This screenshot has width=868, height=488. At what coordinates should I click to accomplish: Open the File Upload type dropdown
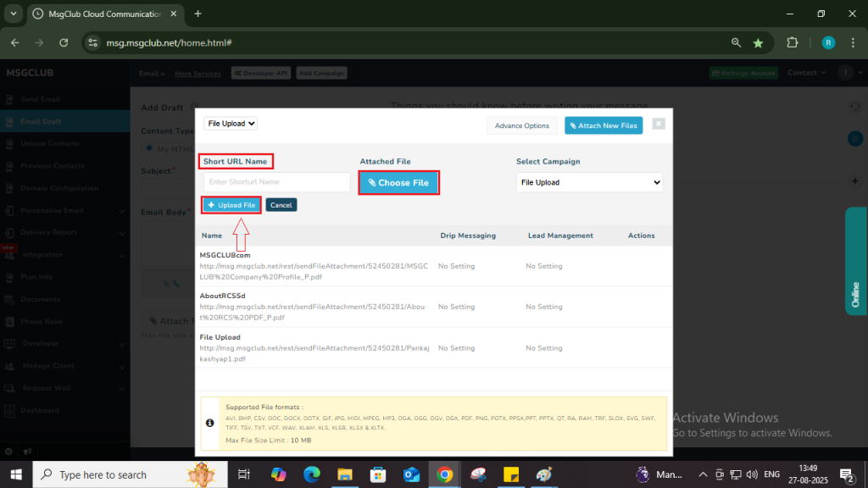(231, 124)
